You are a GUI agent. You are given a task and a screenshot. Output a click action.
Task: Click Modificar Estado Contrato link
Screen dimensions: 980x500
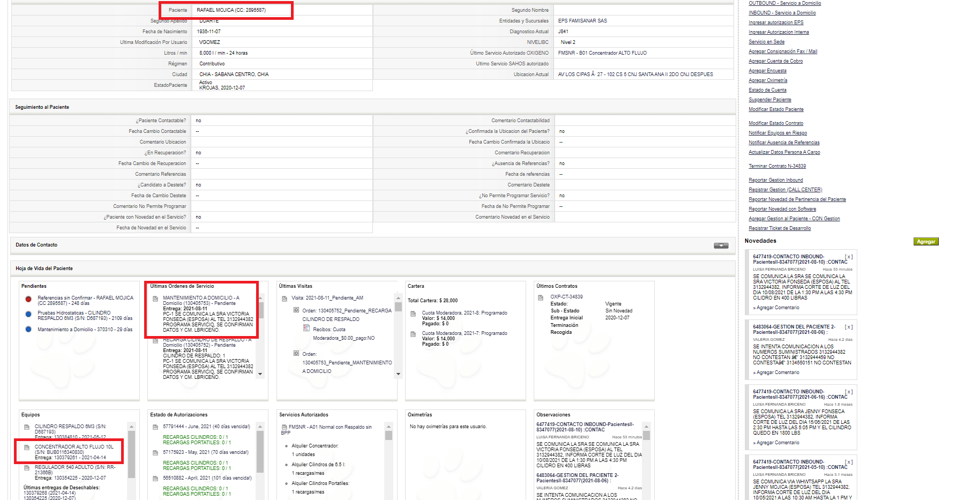coord(776,123)
